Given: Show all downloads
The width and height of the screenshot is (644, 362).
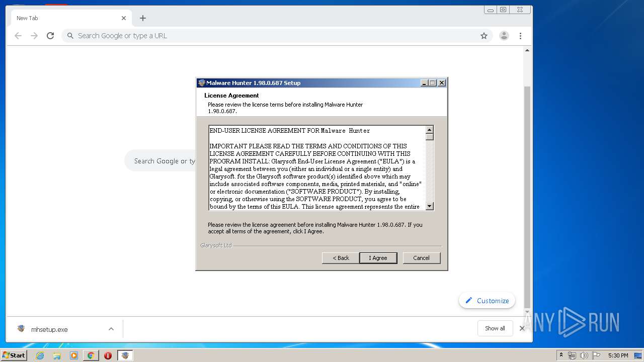Looking at the screenshot, I should tap(495, 328).
